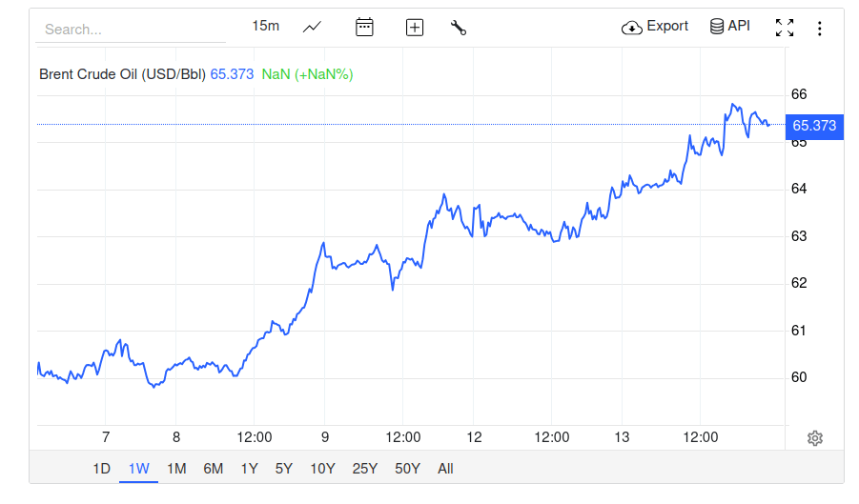Open the calendar date range picker
Image resolution: width=859 pixels, height=504 pixels.
[x=364, y=27]
